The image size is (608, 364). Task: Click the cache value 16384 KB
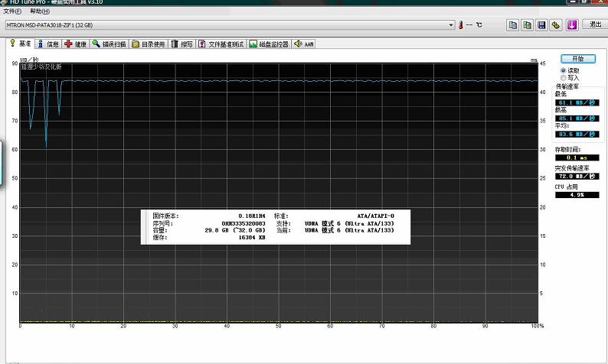pos(252,237)
